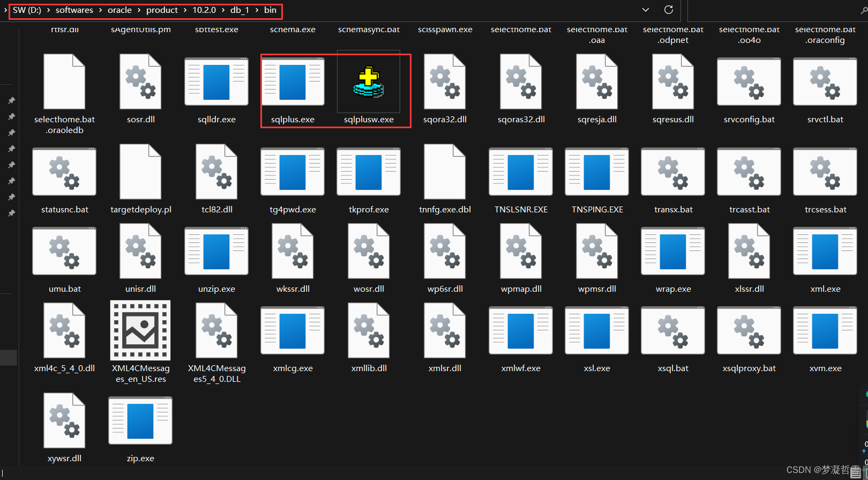Open the address bar history dropdown

pyautogui.click(x=646, y=10)
